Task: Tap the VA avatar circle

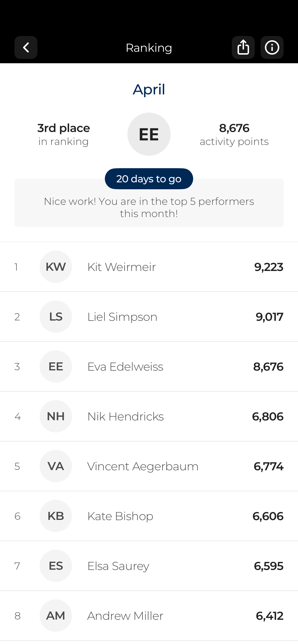Action: coord(56,466)
